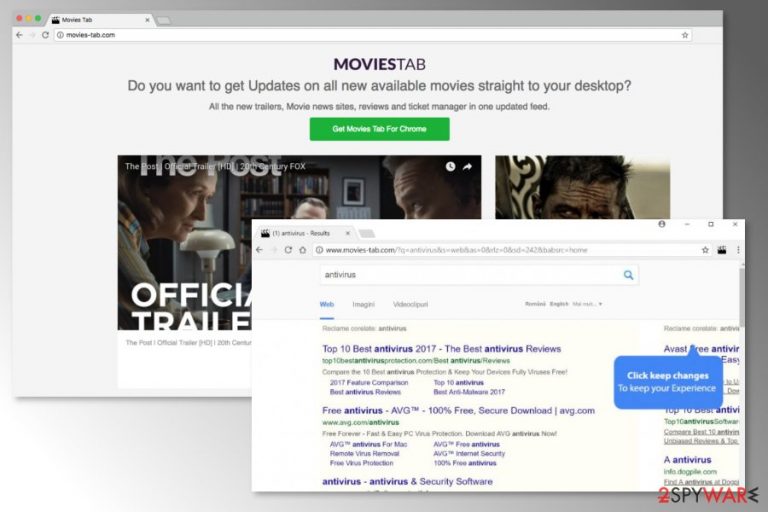
Task: Click front window URL address field
Action: [x=509, y=250]
